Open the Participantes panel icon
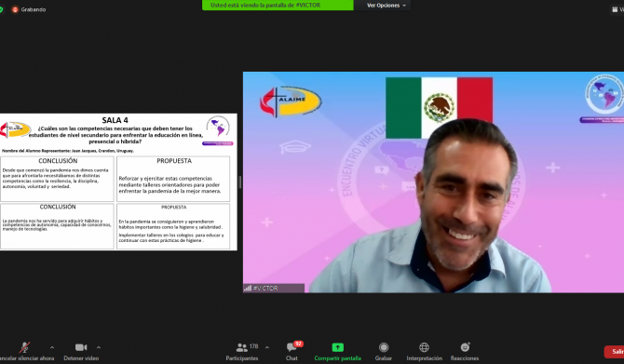 [241, 347]
